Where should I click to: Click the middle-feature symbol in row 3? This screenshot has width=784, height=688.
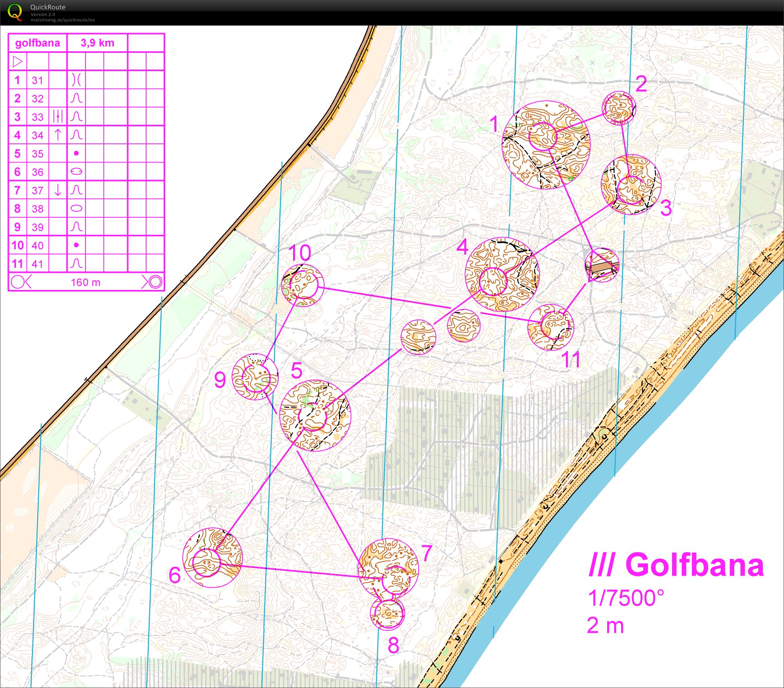(58, 116)
